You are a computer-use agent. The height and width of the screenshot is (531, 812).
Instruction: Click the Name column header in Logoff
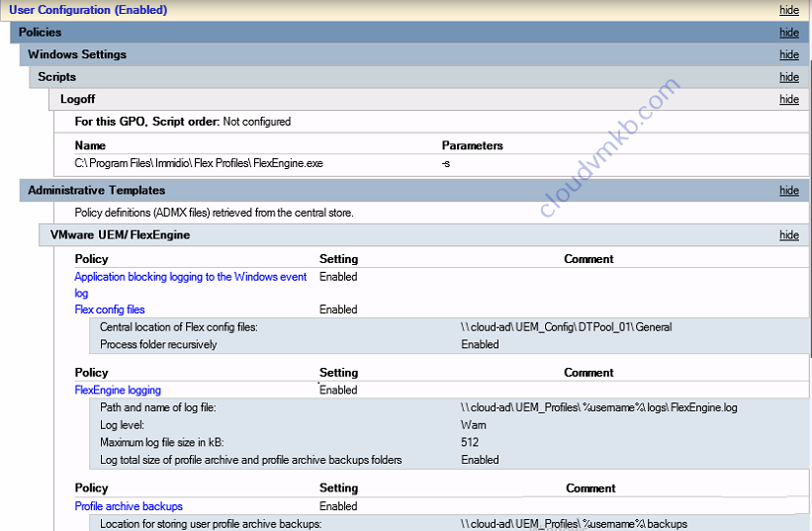click(x=90, y=145)
